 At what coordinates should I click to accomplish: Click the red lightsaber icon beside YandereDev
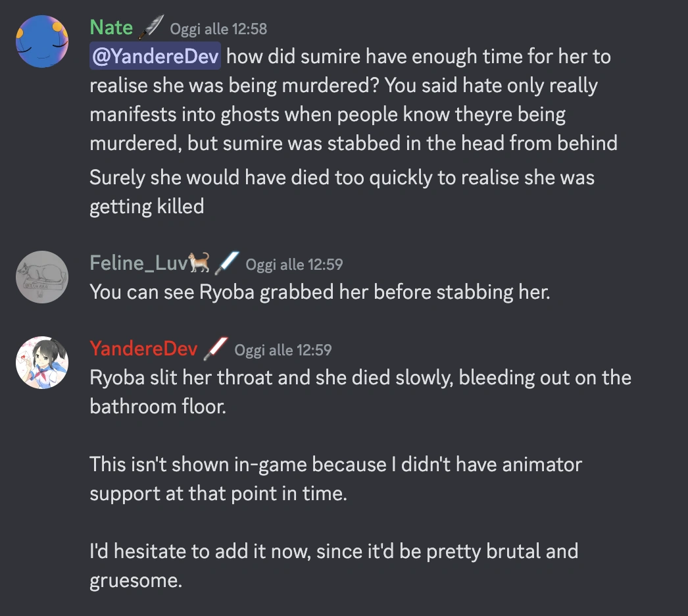click(216, 349)
